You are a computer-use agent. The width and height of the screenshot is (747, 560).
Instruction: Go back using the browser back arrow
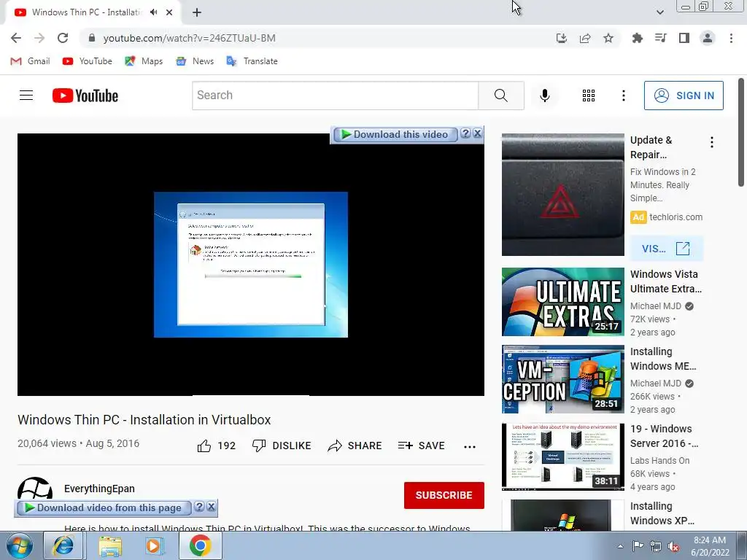[x=16, y=38]
